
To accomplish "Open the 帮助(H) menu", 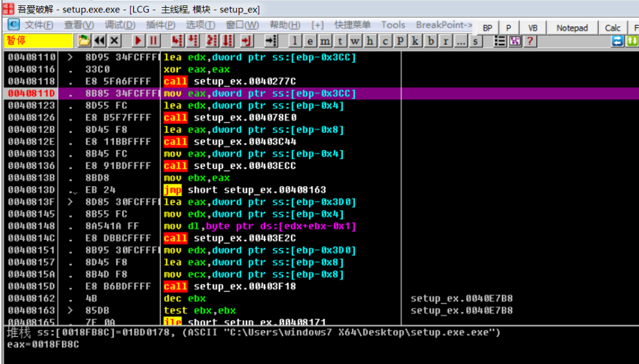I will [285, 25].
